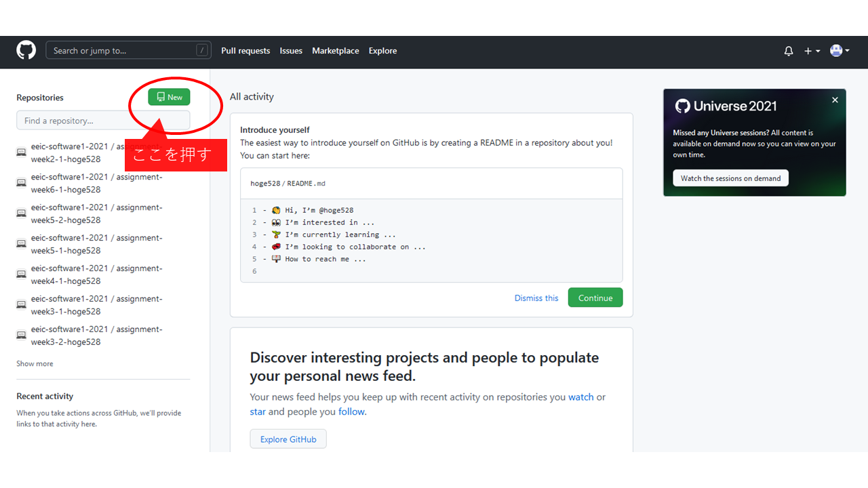
Task: Click the Dismiss this link
Action: [536, 298]
